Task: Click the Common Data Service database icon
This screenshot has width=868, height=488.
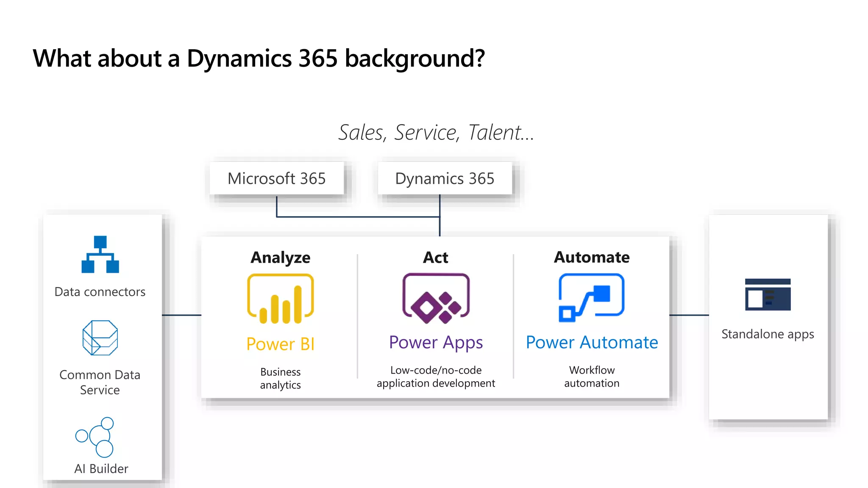Action: (100, 338)
